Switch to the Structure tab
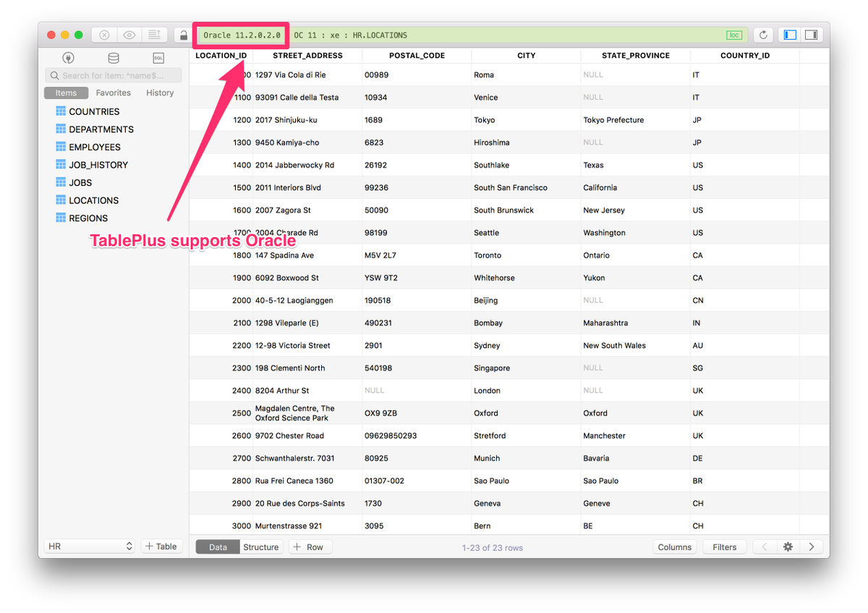Image resolution: width=868 pixels, height=613 pixels. coord(260,546)
